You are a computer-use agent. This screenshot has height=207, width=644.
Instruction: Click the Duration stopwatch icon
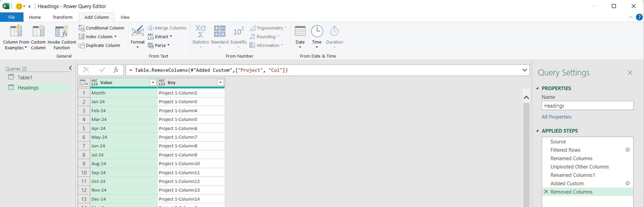pos(334,31)
